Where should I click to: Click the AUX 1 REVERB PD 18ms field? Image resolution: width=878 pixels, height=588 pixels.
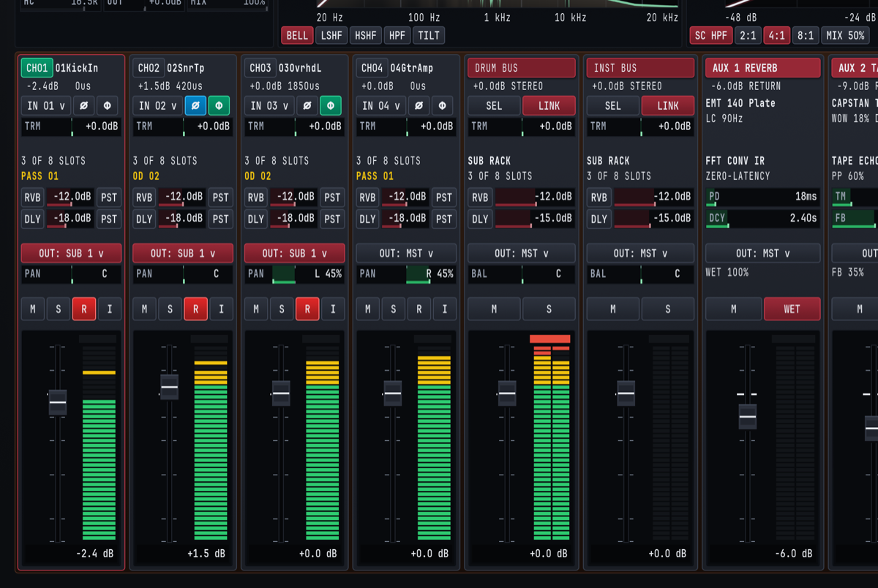click(762, 197)
